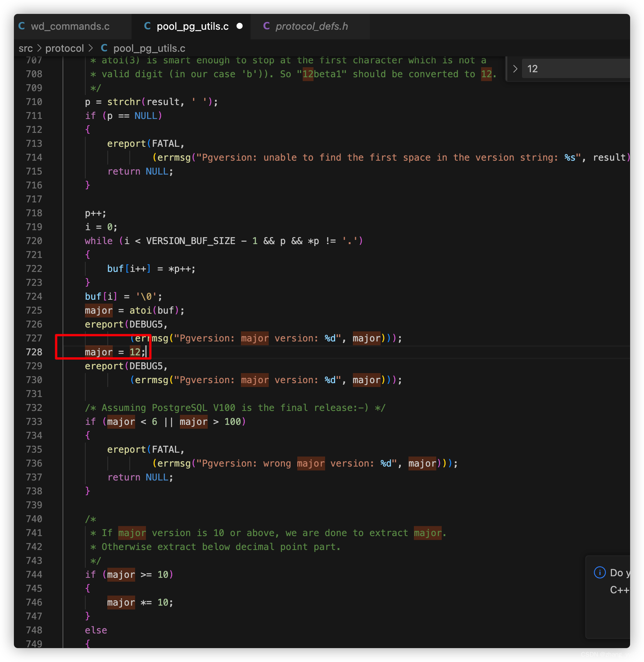Image resolution: width=644 pixels, height=662 pixels.
Task: Click 'if (p == NULL)' on line 711
Action: 123,115
